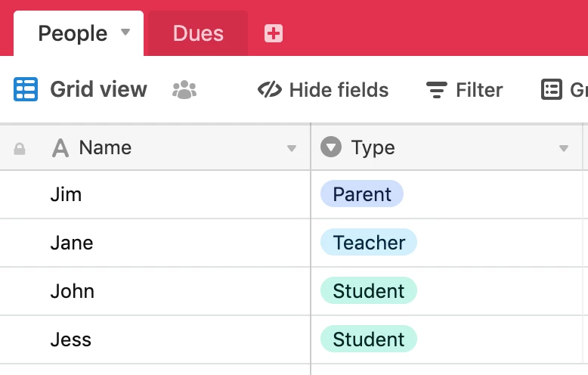Select the John name cell
The width and height of the screenshot is (588, 375).
coord(155,291)
